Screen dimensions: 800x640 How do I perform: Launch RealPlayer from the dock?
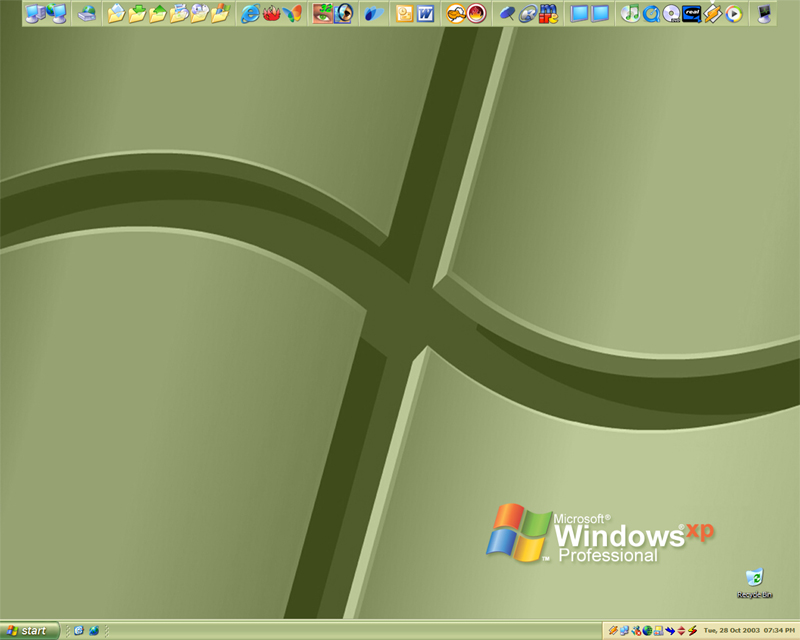click(x=692, y=13)
